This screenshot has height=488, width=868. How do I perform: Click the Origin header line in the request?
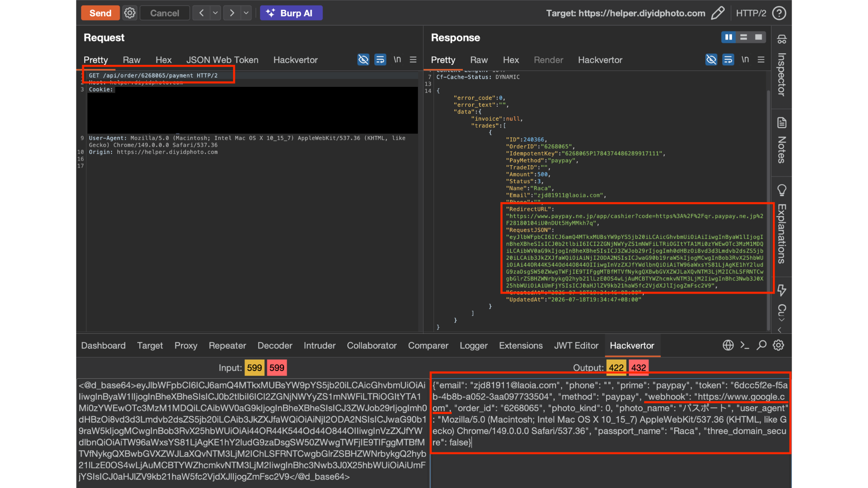coord(153,152)
